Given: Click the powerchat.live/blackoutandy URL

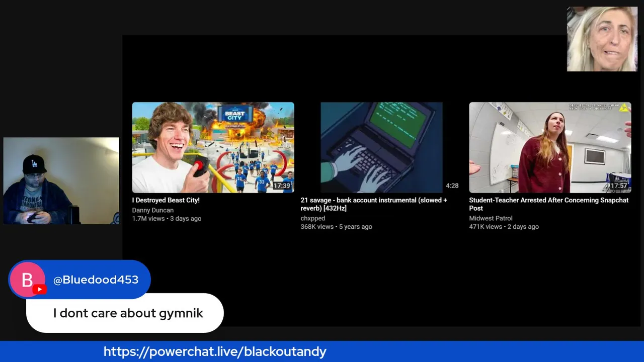Looking at the screenshot, I should (x=215, y=351).
